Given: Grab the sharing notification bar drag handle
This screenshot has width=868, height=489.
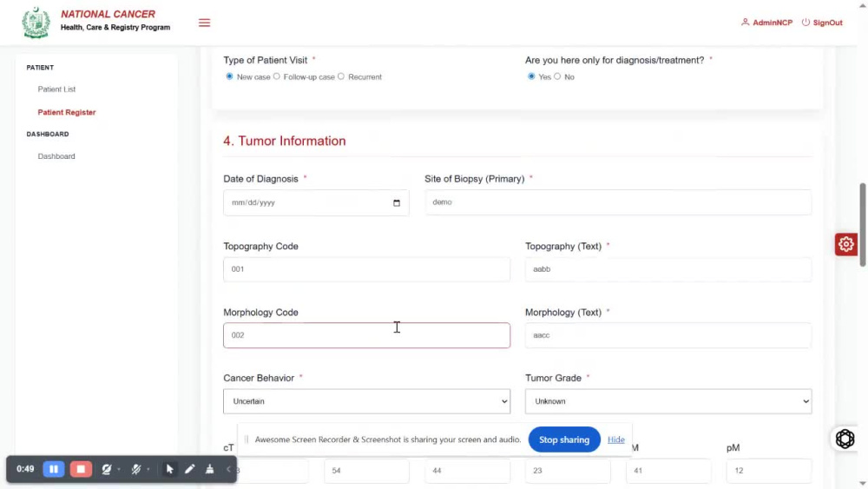Looking at the screenshot, I should point(247,439).
